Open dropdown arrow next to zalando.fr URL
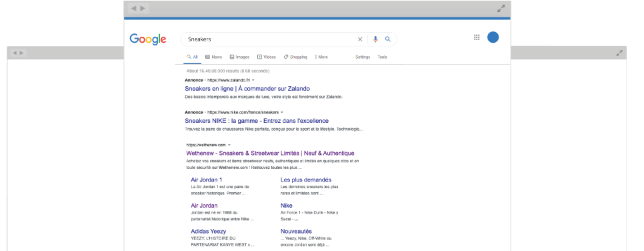Viewport: 644px width, 251px height. pos(253,80)
